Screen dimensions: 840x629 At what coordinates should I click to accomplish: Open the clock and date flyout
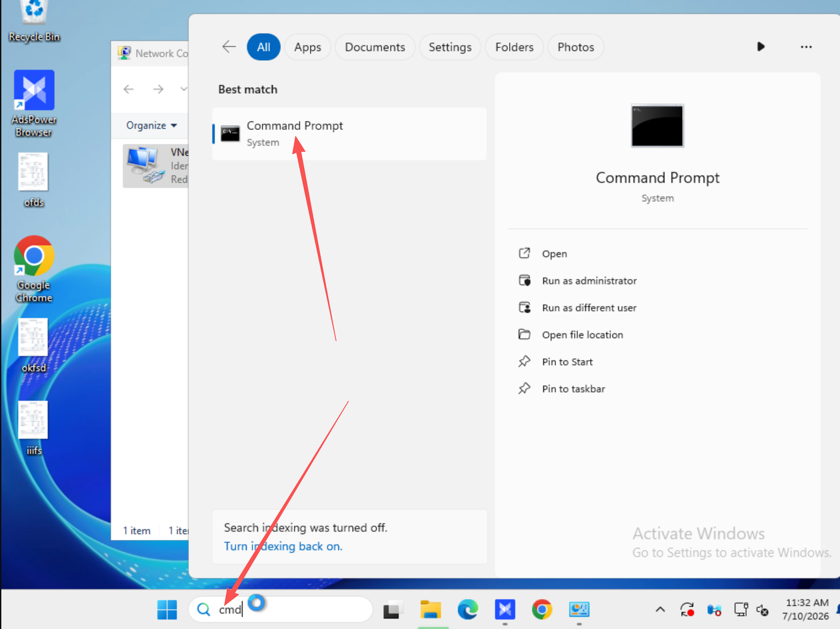pos(806,609)
